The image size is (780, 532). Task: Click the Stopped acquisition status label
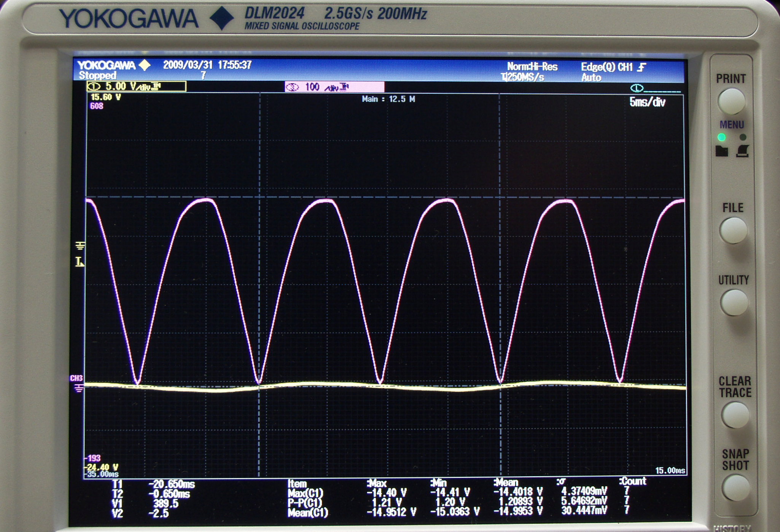pos(97,75)
